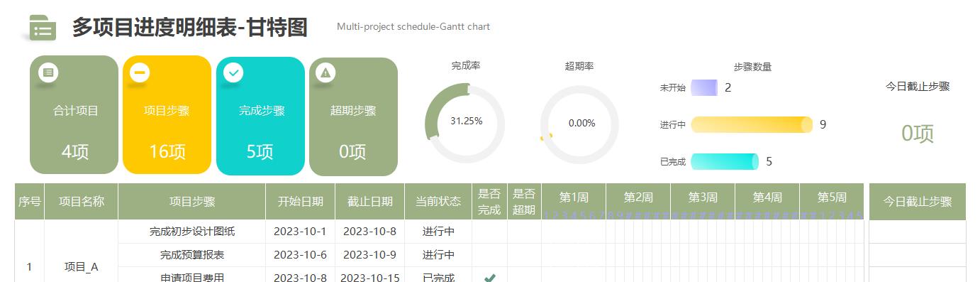Select the title 多项目进度明细表-甘特图
Screen dimensions: 980x282
click(x=190, y=27)
